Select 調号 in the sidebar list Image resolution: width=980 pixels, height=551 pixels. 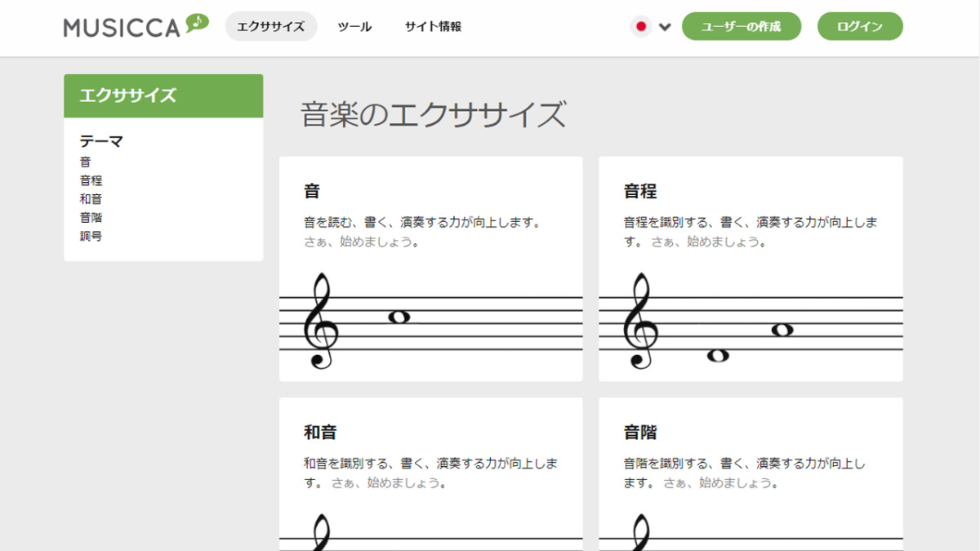(91, 237)
